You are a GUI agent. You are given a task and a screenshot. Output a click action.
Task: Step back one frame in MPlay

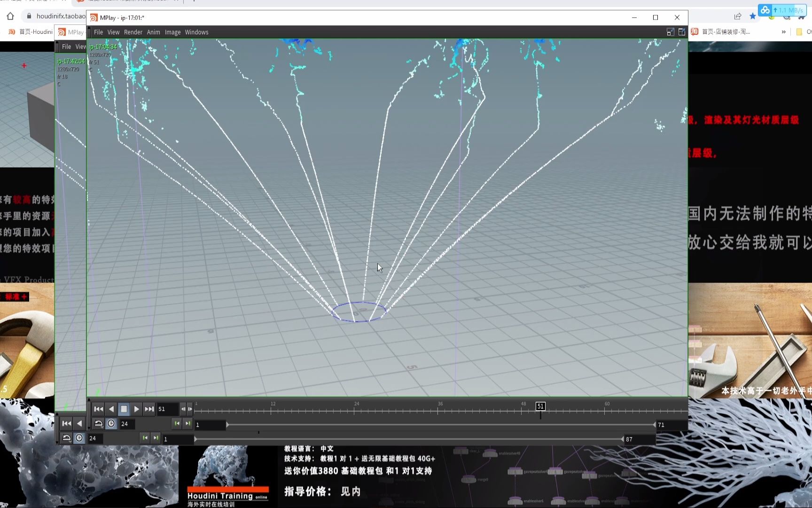pyautogui.click(x=183, y=409)
